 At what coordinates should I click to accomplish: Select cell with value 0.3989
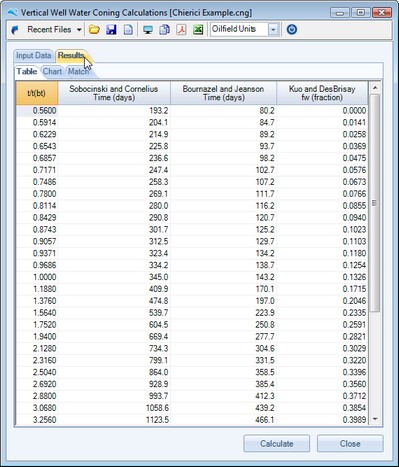coord(322,420)
